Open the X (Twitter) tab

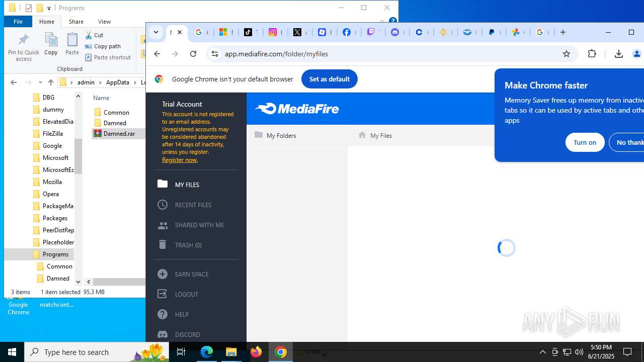pos(297,32)
